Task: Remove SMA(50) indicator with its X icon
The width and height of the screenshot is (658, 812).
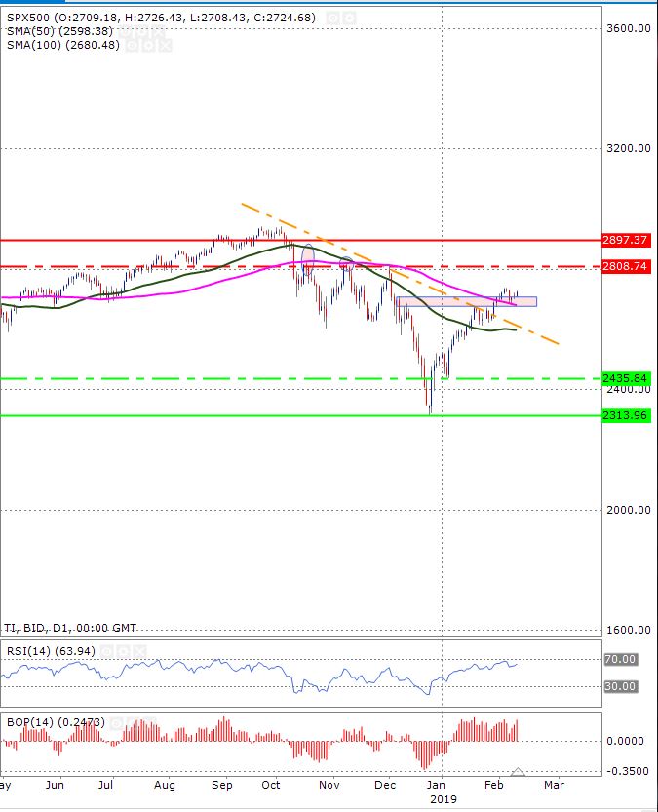Action: [x=158, y=32]
